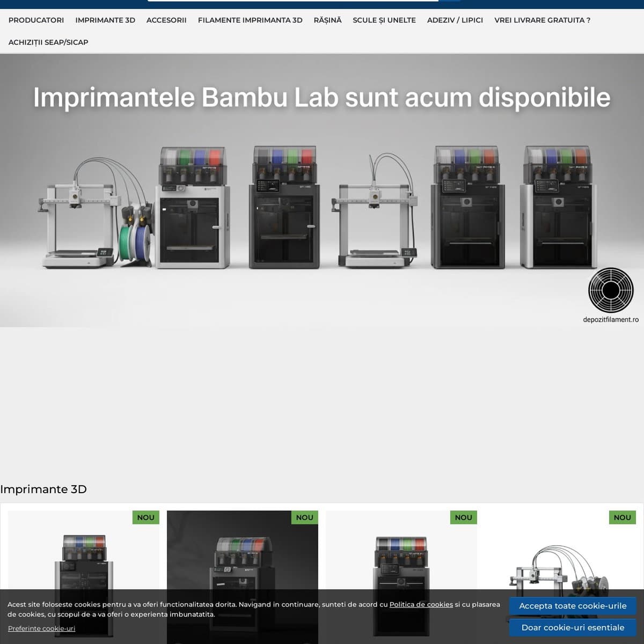Image resolution: width=644 pixels, height=644 pixels.
Task: Open Politica de cookies link
Action: click(421, 604)
